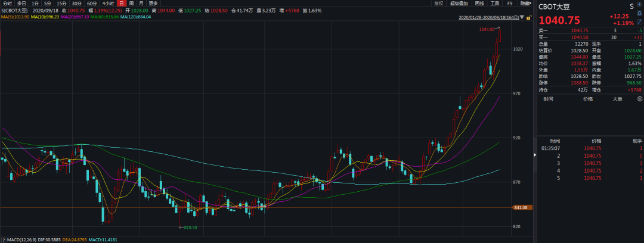Open the 画线 drawing tools

coord(479,4)
